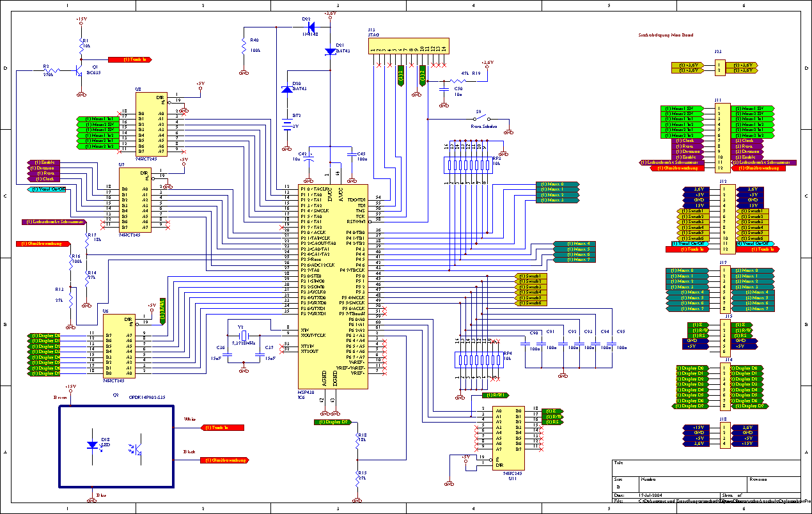
Task: Click the BC635 transistor value label
Action: click(x=94, y=73)
